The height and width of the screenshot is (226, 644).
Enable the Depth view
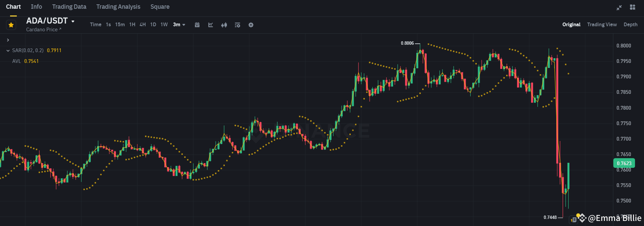pyautogui.click(x=630, y=24)
